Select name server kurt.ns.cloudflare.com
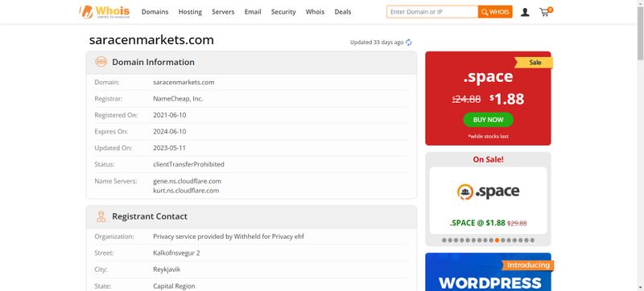The image size is (644, 291). tap(186, 191)
